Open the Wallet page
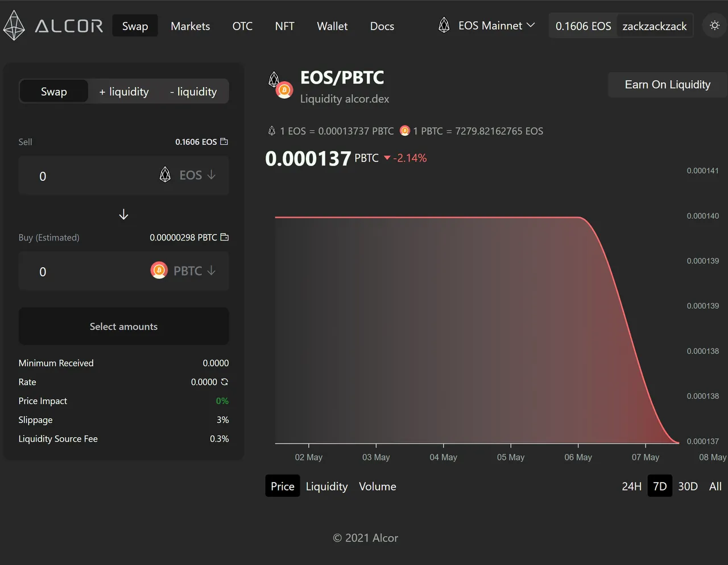The height and width of the screenshot is (565, 728). [x=332, y=26]
